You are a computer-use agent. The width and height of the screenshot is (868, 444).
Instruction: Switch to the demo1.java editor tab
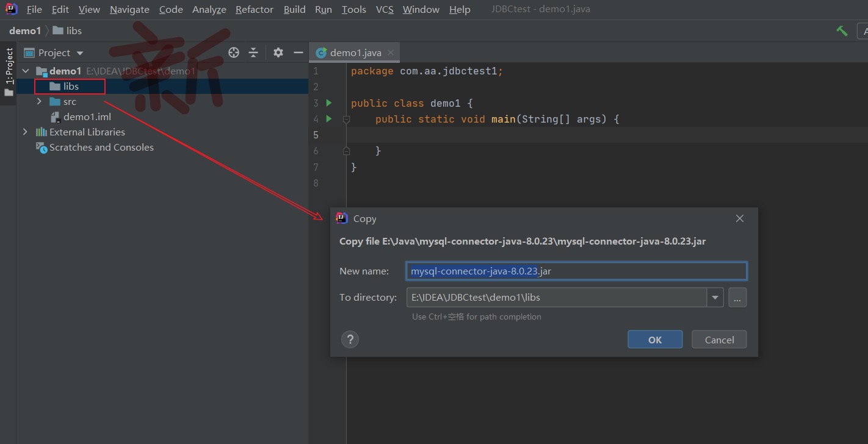point(355,52)
